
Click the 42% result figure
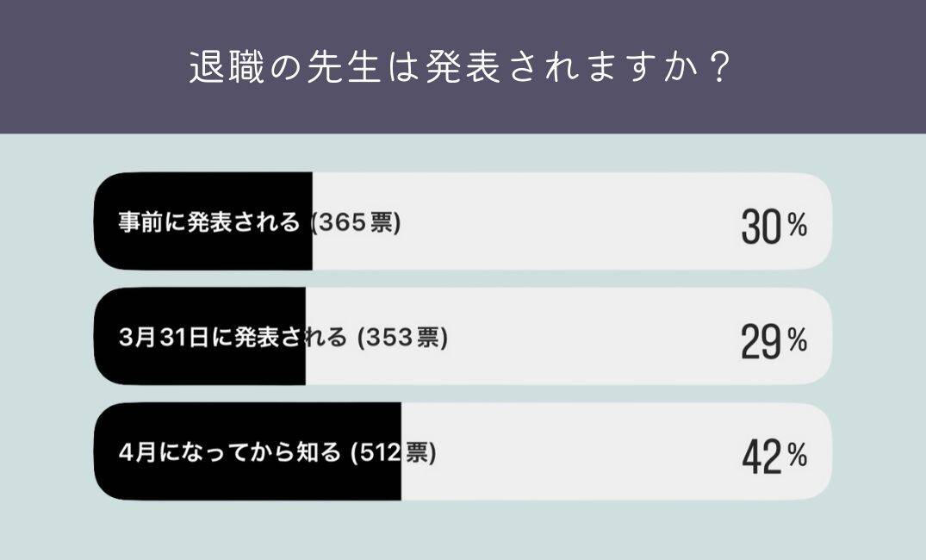click(x=773, y=457)
